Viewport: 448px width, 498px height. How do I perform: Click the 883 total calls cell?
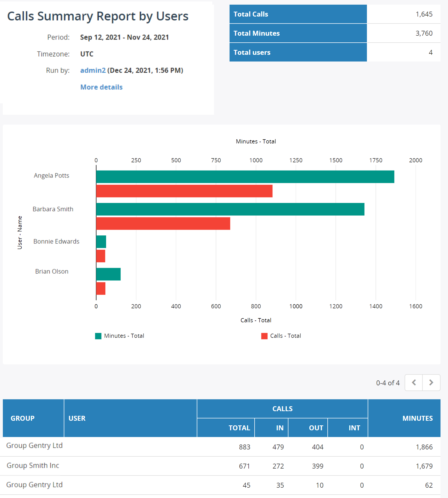click(x=245, y=447)
